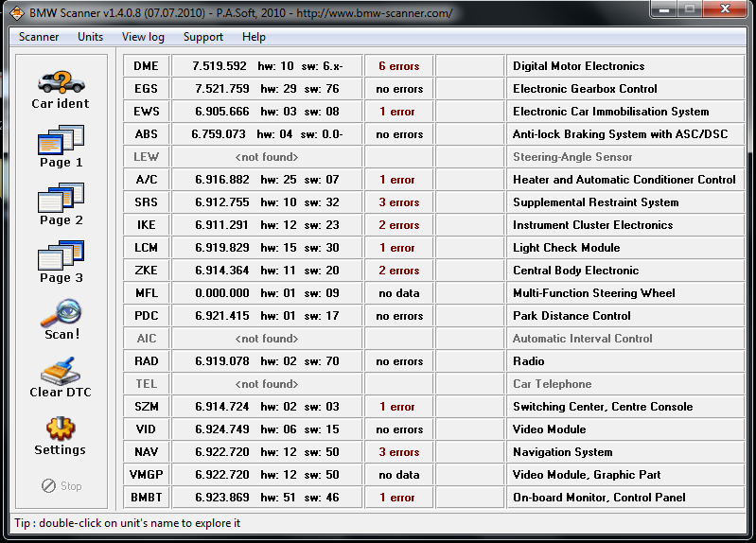Open the Support menu
756x543 pixels.
click(x=203, y=37)
